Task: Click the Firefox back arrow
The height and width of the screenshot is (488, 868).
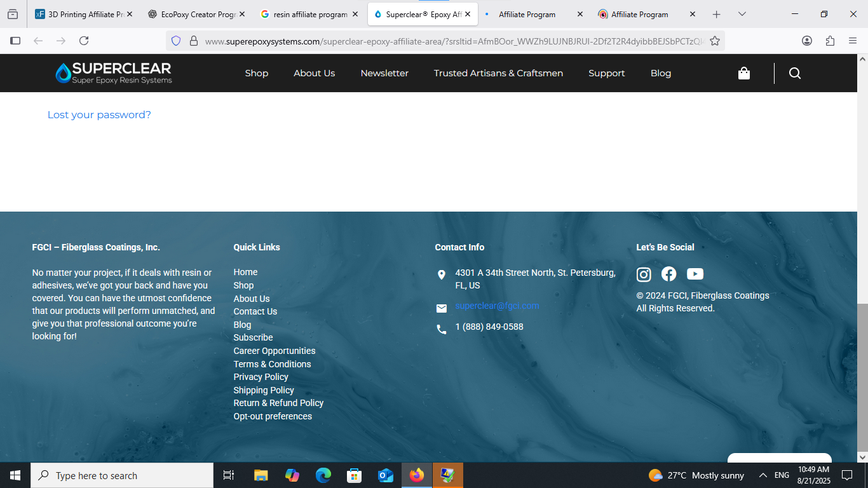Action: point(38,41)
